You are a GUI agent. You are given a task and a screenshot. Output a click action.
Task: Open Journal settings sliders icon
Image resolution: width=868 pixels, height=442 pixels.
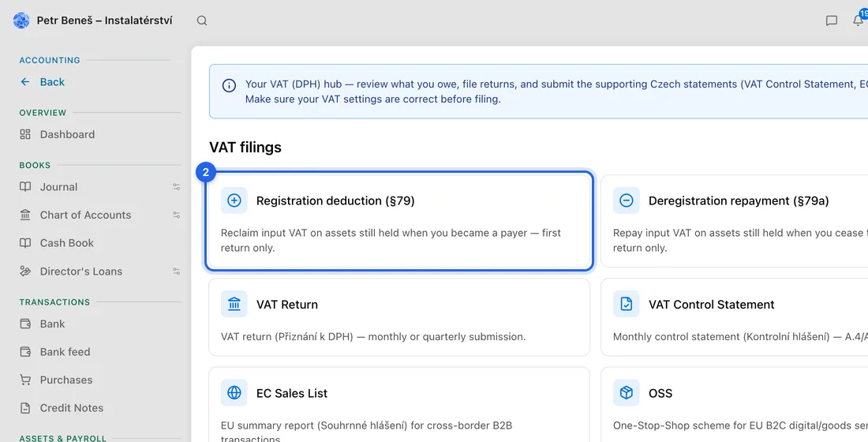pyautogui.click(x=177, y=186)
